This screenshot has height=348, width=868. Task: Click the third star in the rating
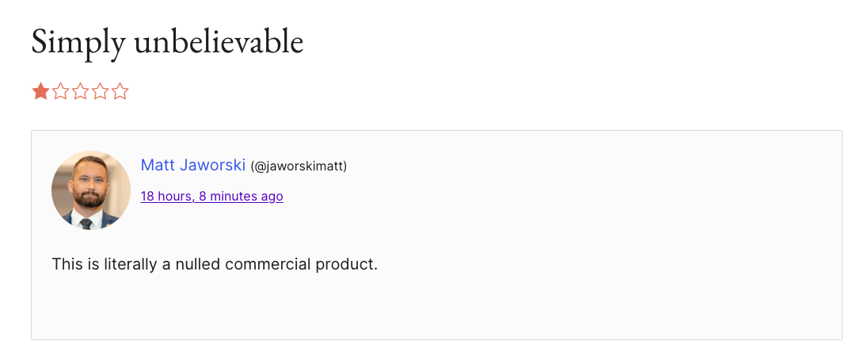[80, 92]
